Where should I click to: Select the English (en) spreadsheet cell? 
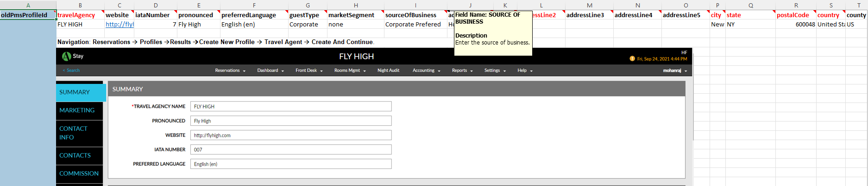254,24
